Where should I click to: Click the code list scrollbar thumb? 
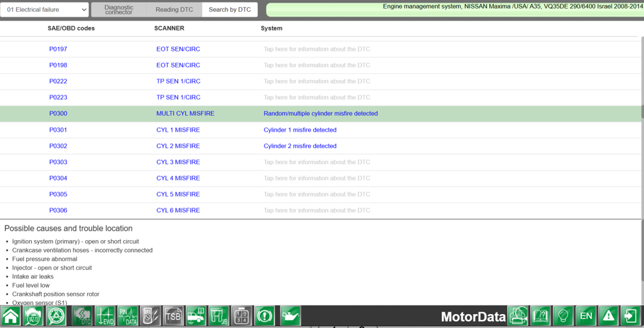[x=642, y=111]
